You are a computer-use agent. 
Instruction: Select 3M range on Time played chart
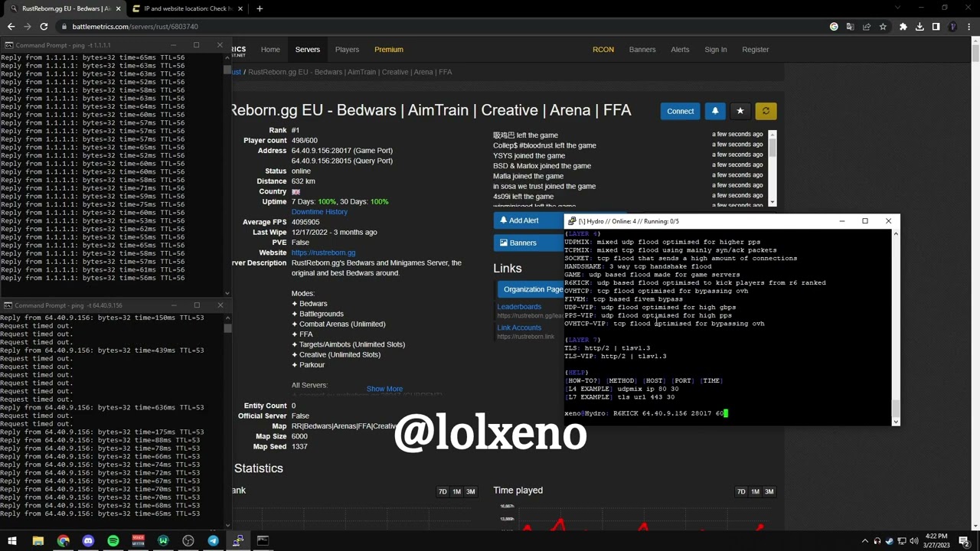point(769,491)
